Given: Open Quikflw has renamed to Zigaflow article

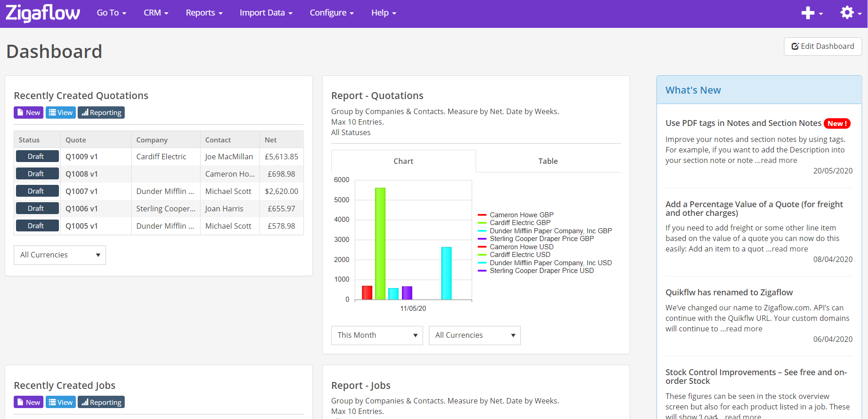Looking at the screenshot, I should tap(729, 293).
